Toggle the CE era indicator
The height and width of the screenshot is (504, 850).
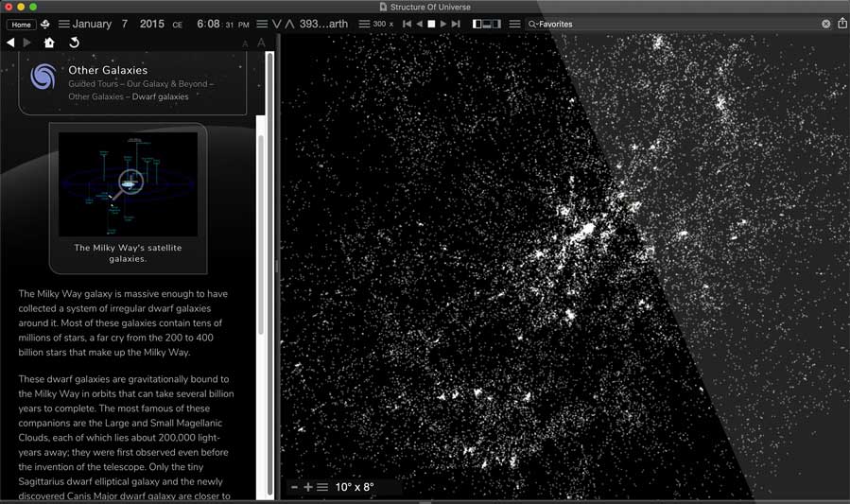[x=177, y=25]
